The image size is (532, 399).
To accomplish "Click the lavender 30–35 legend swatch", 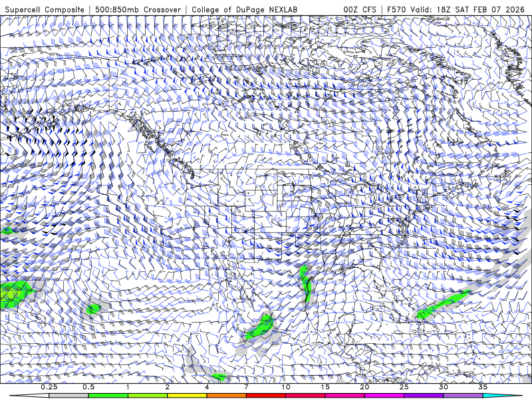I will pyautogui.click(x=463, y=396).
